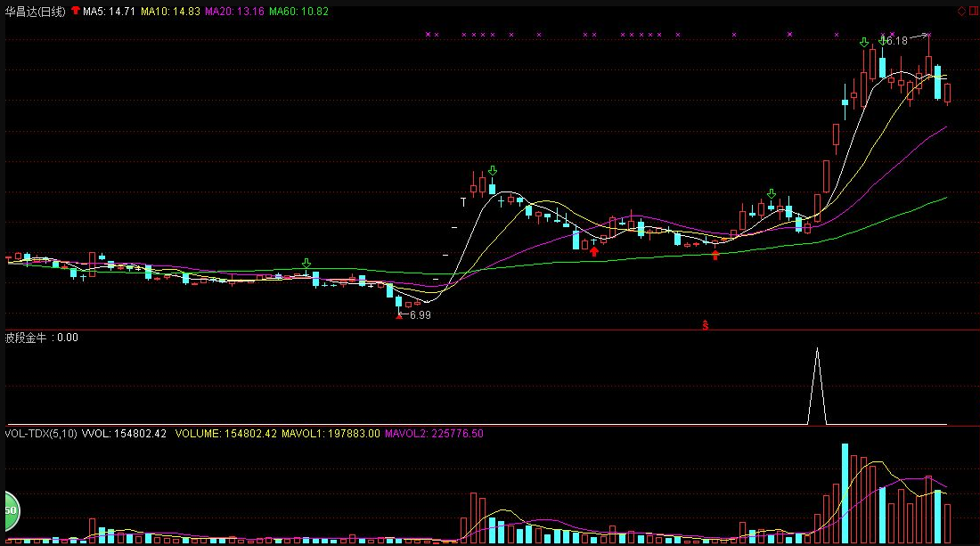Select the MA10: 14.83 indicator label
Screen dimensions: 980x546
click(170, 12)
